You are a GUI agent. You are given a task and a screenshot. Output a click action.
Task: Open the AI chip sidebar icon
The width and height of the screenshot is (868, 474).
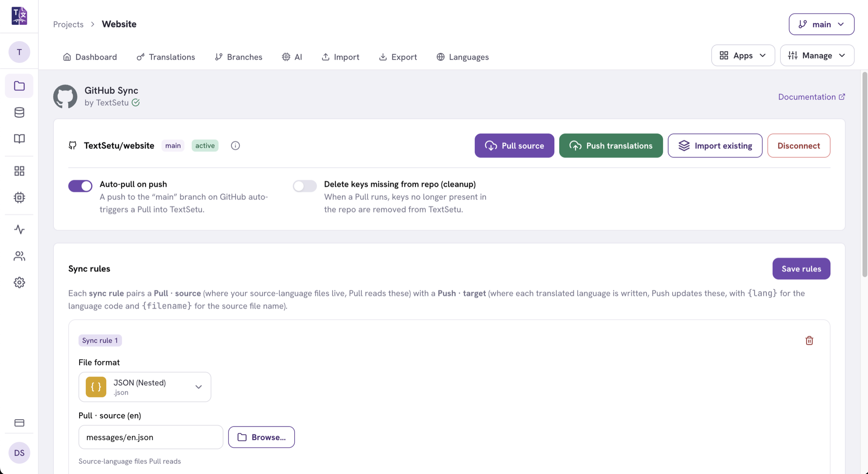tap(19, 197)
